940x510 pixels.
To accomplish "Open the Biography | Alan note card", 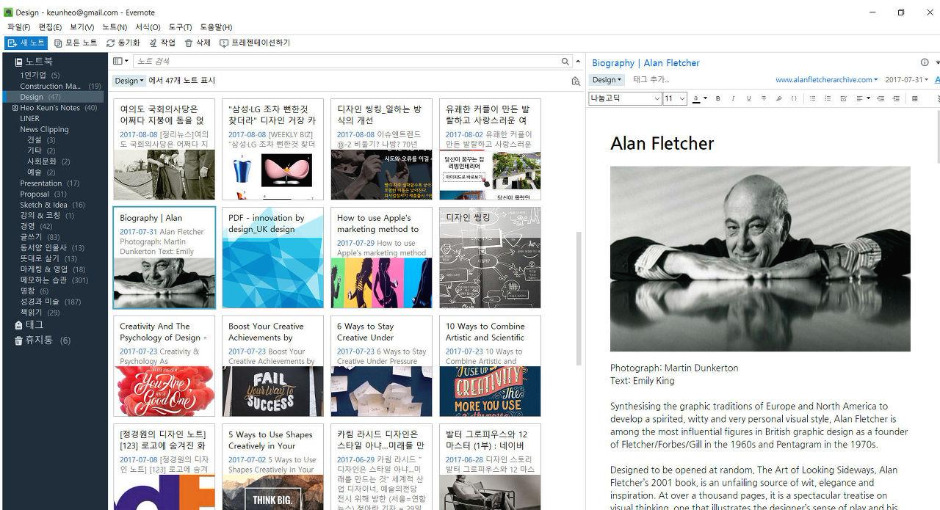I will coord(164,258).
